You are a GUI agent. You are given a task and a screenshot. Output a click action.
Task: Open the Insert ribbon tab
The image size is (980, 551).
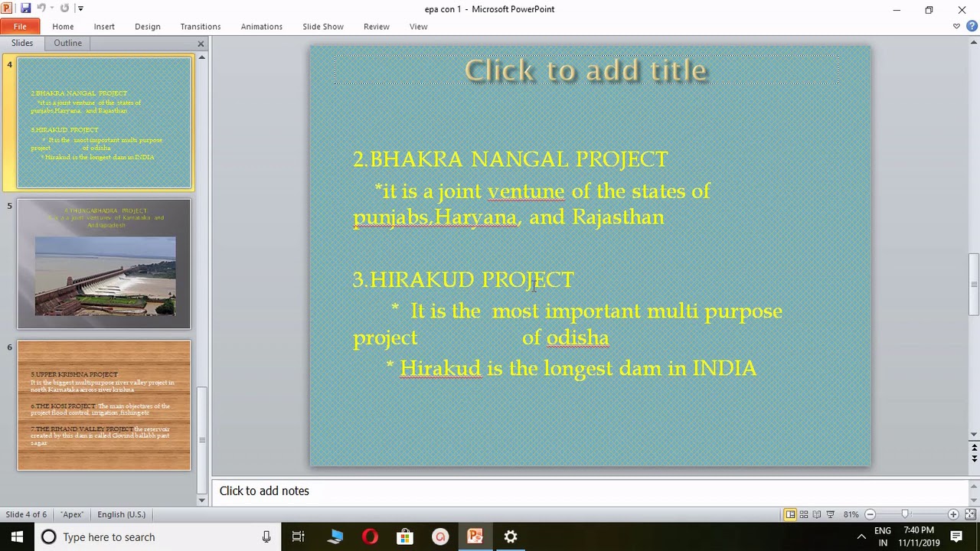click(x=104, y=27)
